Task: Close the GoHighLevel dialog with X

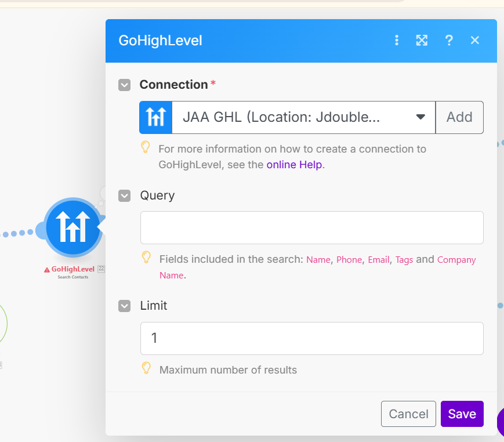Action: click(475, 40)
